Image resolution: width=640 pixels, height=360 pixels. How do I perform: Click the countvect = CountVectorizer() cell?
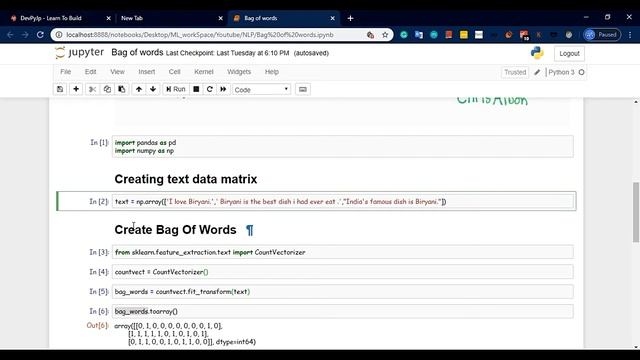(x=343, y=272)
